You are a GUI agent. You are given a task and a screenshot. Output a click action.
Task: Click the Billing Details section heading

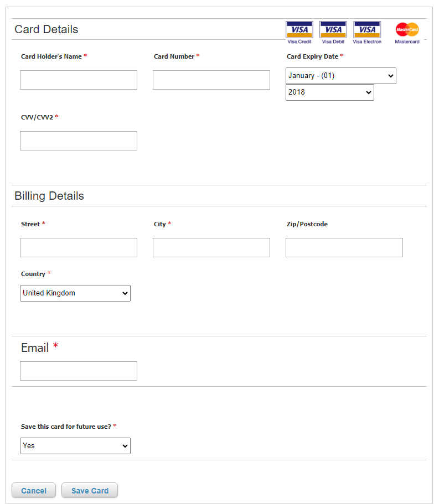49,196
